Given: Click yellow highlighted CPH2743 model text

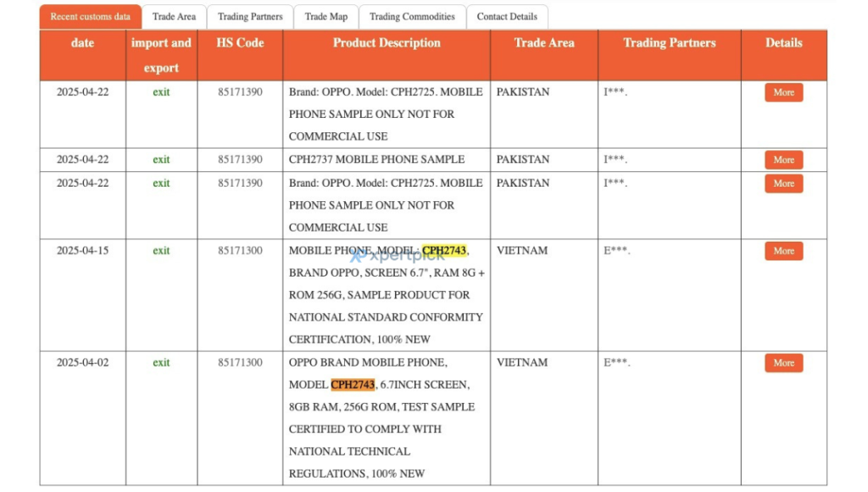Looking at the screenshot, I should pos(444,250).
